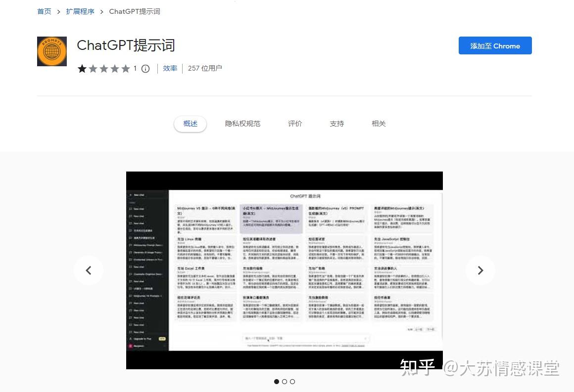Click the ChatGPT提示词 breadcrumb text
Image resolution: width=574 pixels, height=392 pixels.
(x=135, y=11)
